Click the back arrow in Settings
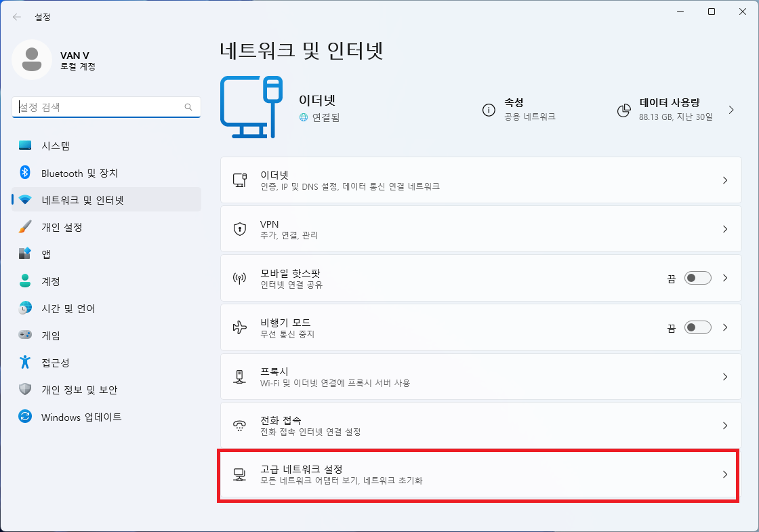The height and width of the screenshot is (532, 759). tap(16, 16)
